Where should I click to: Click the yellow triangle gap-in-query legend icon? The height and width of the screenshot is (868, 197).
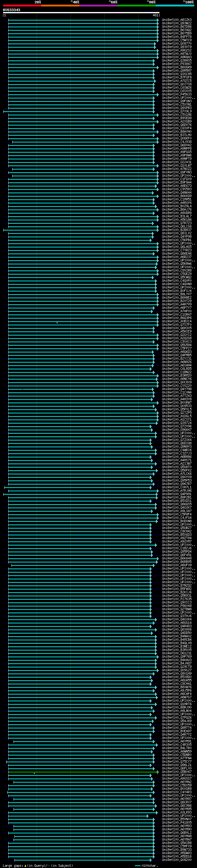point(25,865)
